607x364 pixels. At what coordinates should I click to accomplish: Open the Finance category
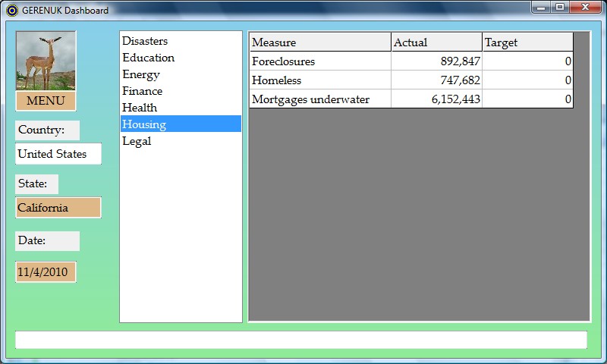[142, 91]
